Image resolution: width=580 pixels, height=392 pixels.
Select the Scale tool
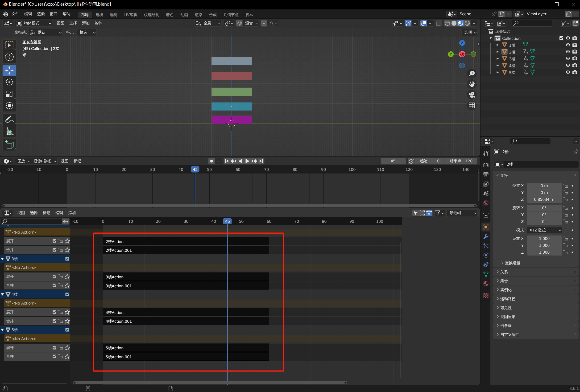[9, 94]
